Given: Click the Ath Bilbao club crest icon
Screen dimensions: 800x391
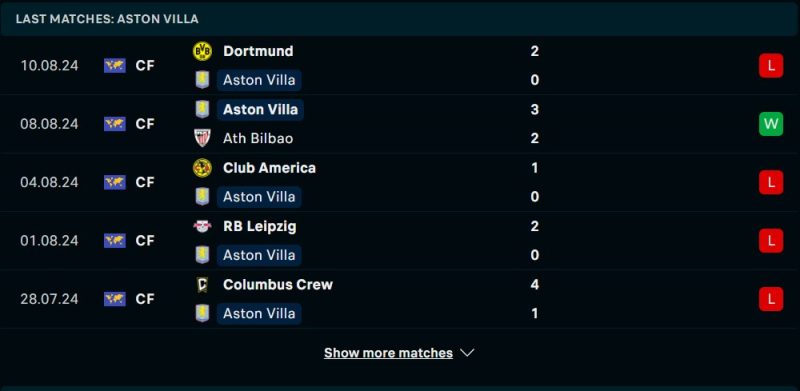Looking at the screenshot, I should 202,138.
